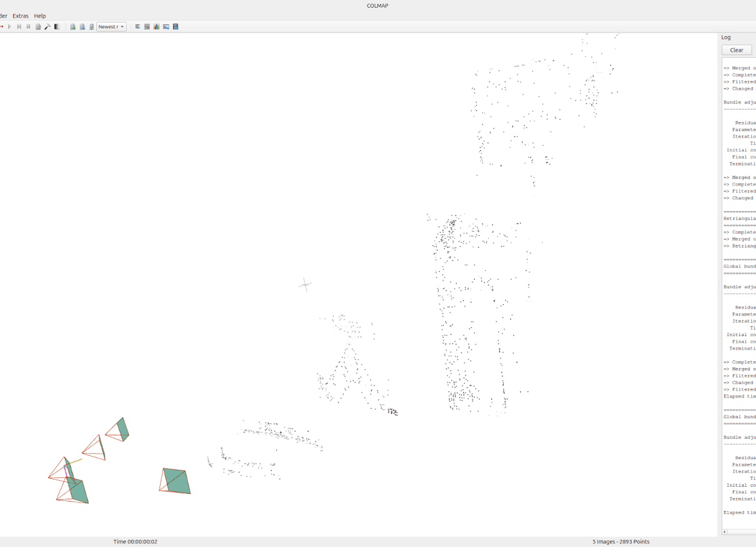This screenshot has width=756, height=547.
Task: Toggle rendering with the green-dot toolbar icon
Action: (73, 27)
